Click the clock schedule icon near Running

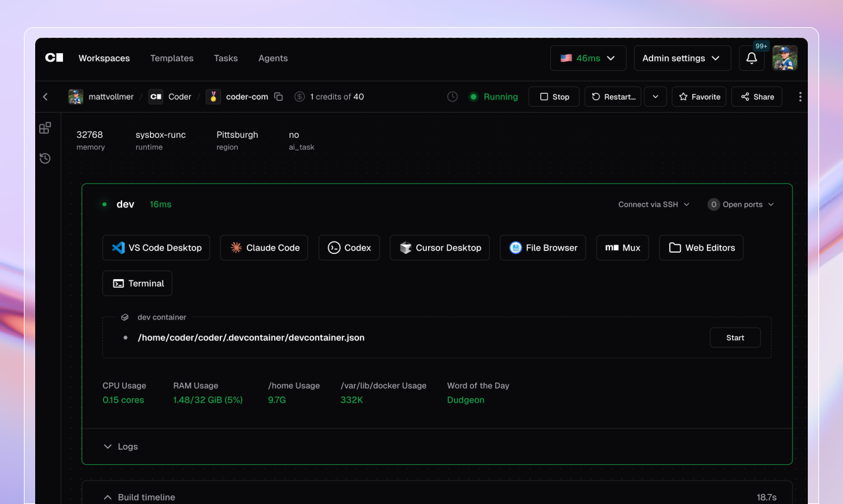pyautogui.click(x=452, y=97)
